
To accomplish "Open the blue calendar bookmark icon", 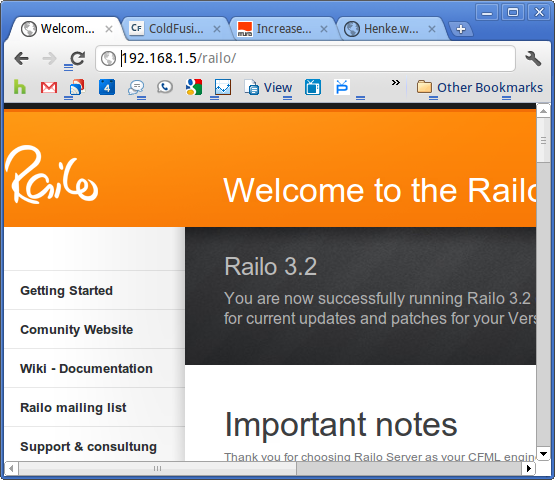I will tap(107, 87).
